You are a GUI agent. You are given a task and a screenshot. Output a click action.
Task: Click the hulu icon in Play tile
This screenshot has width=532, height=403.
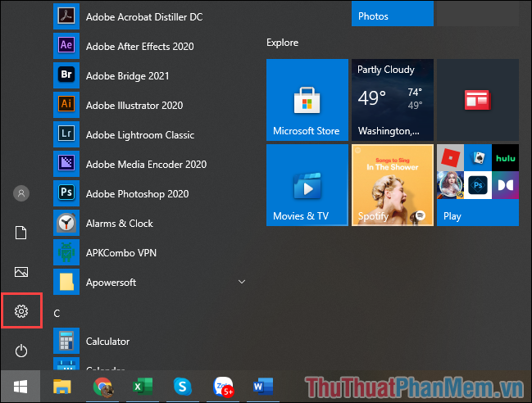click(505, 157)
